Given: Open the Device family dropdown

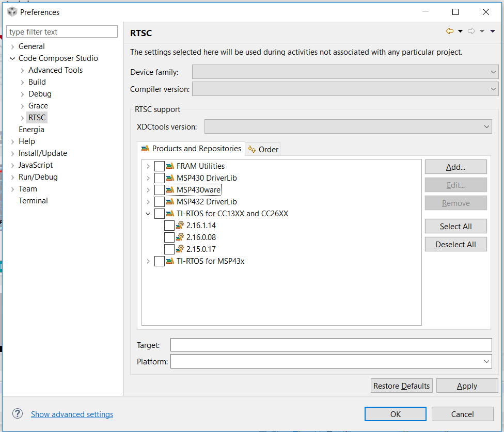Looking at the screenshot, I should point(345,72).
